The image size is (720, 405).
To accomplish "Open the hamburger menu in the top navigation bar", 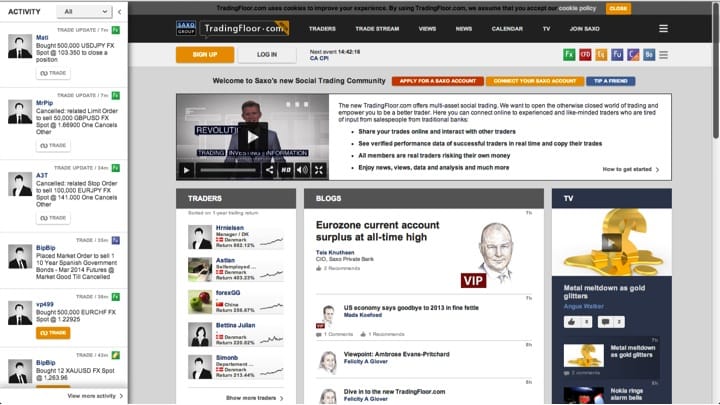I will click(x=663, y=29).
